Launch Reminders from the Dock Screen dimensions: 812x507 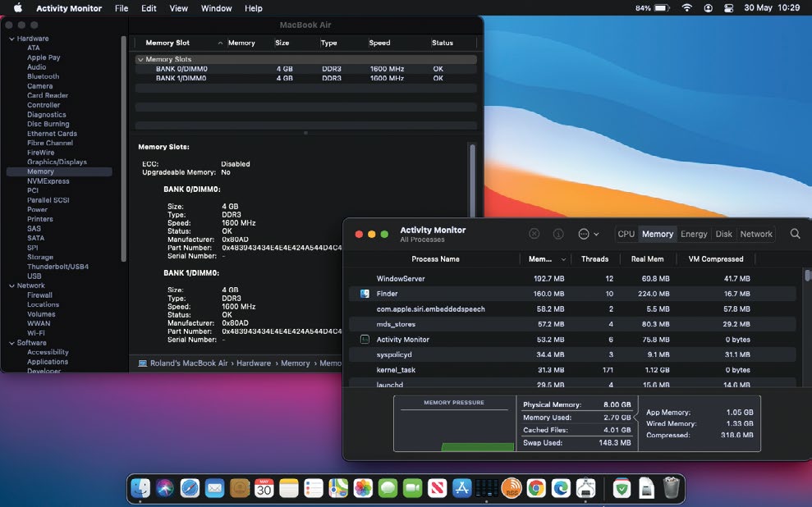314,487
